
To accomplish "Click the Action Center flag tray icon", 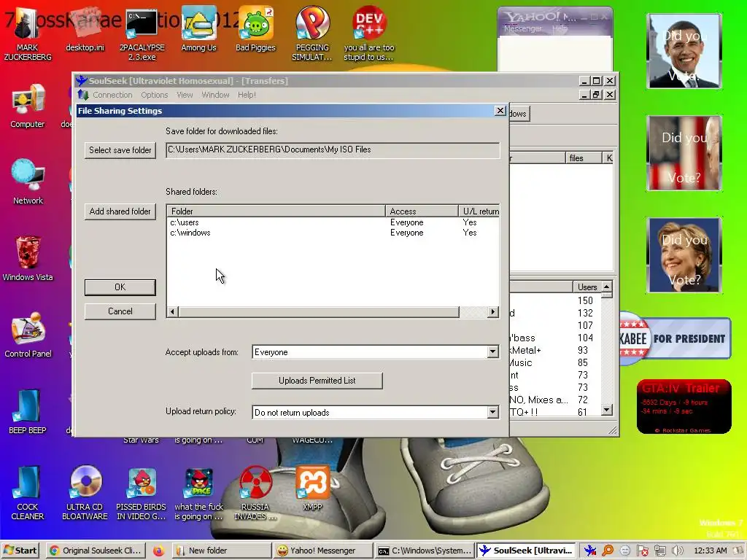I will coord(642,551).
